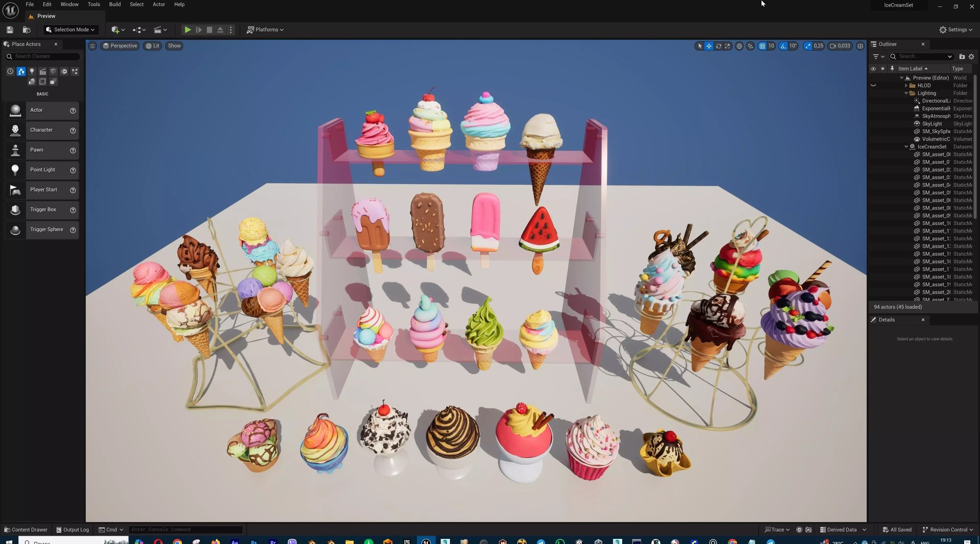Collapse the Lighting folder in Outliner
Viewport: 980px width, 544px height.
point(906,93)
